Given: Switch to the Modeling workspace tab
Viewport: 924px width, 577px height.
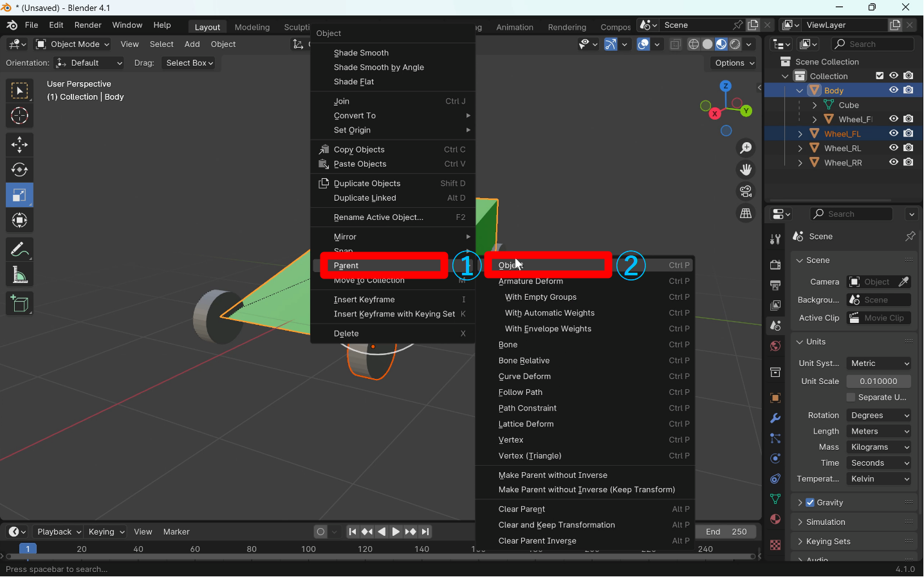Looking at the screenshot, I should [252, 27].
